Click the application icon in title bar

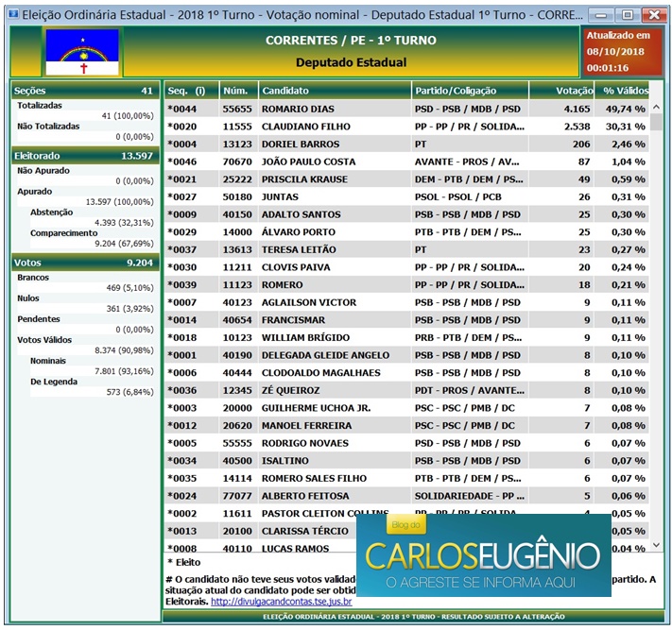pyautogui.click(x=13, y=14)
